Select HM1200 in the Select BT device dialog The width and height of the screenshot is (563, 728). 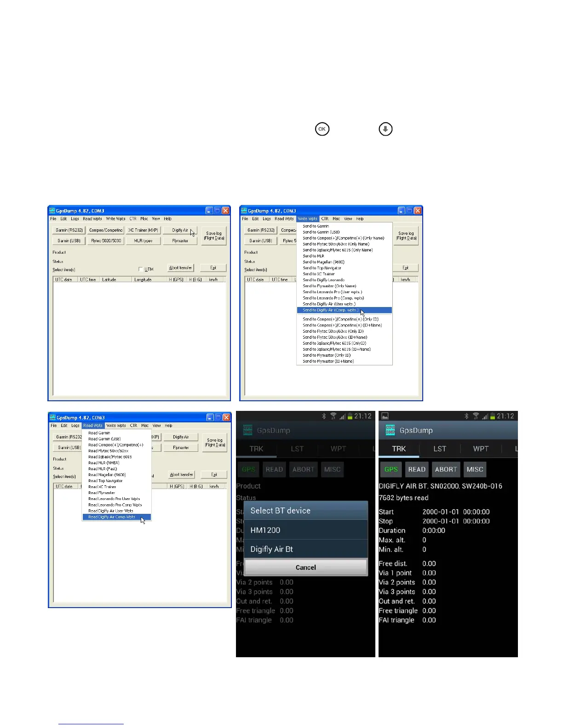tap(306, 530)
